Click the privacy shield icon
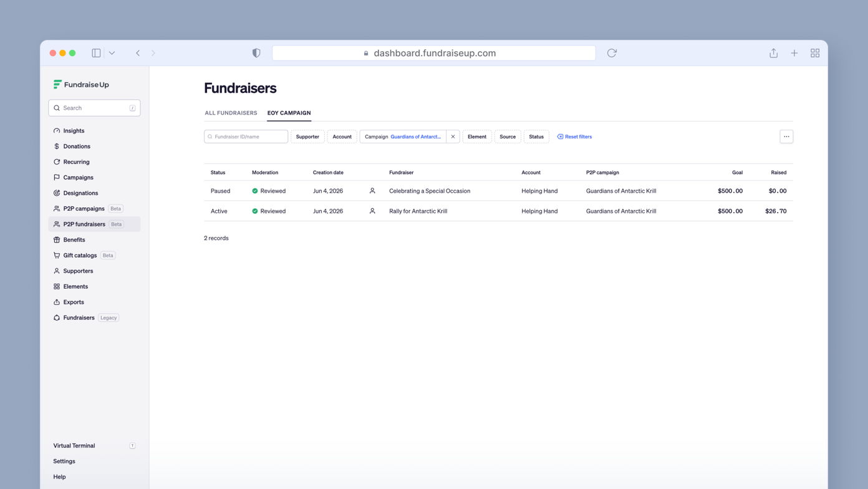The image size is (868, 489). pos(256,53)
